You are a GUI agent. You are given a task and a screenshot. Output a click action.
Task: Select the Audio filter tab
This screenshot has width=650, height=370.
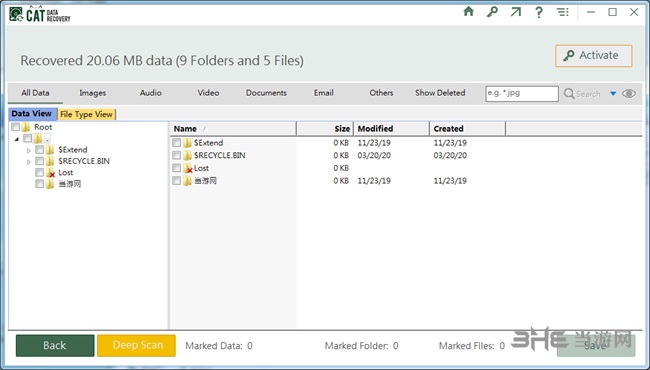(x=150, y=93)
